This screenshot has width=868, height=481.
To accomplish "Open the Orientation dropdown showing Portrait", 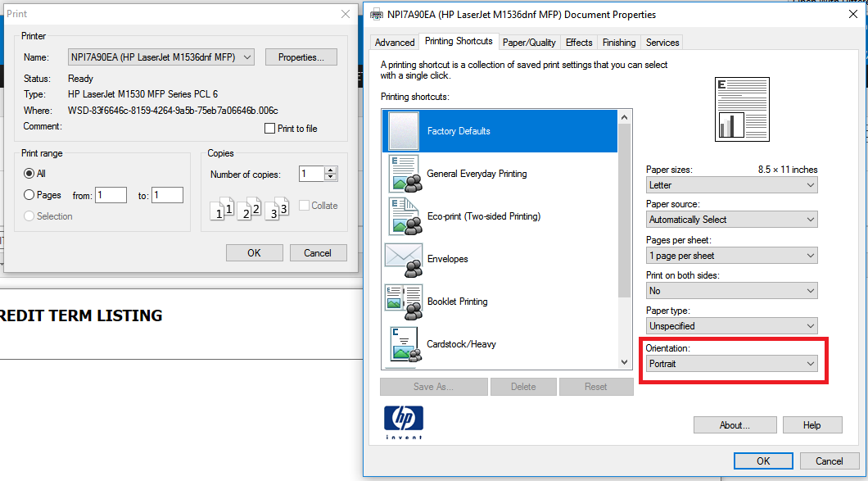I will click(x=732, y=364).
